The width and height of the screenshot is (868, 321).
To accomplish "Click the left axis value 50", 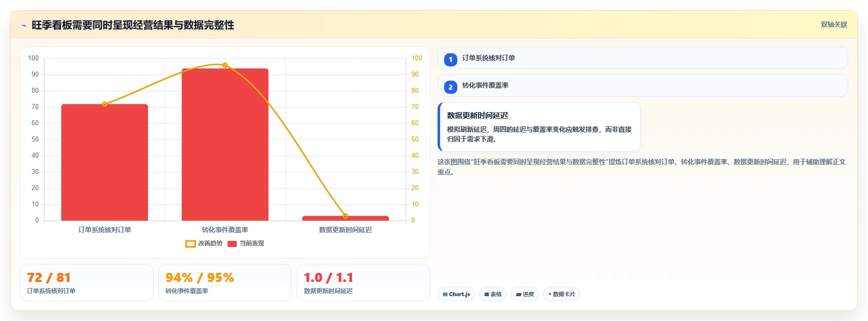I will [x=35, y=139].
